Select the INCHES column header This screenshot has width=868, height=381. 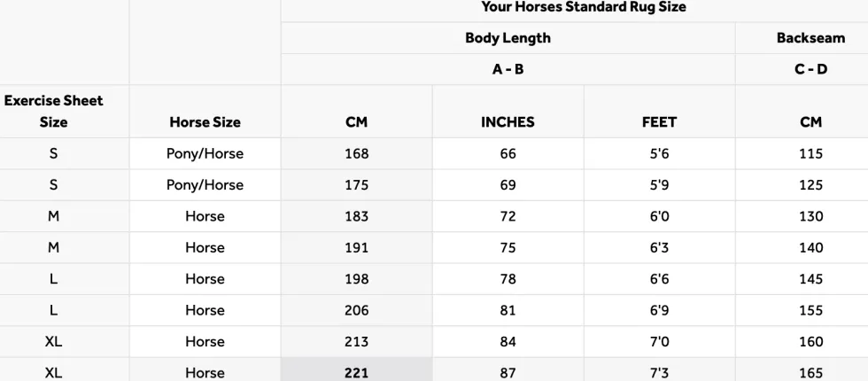pos(508,122)
